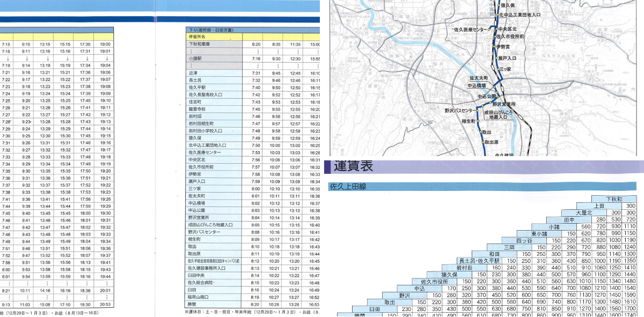Select 佐久平総合技術高校臼田キャンパス前 stop row

[x=214, y=261]
